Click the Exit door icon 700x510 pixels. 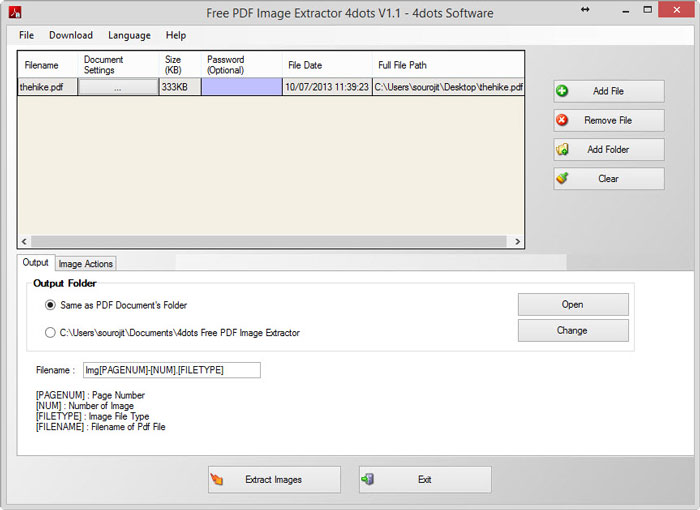point(368,480)
